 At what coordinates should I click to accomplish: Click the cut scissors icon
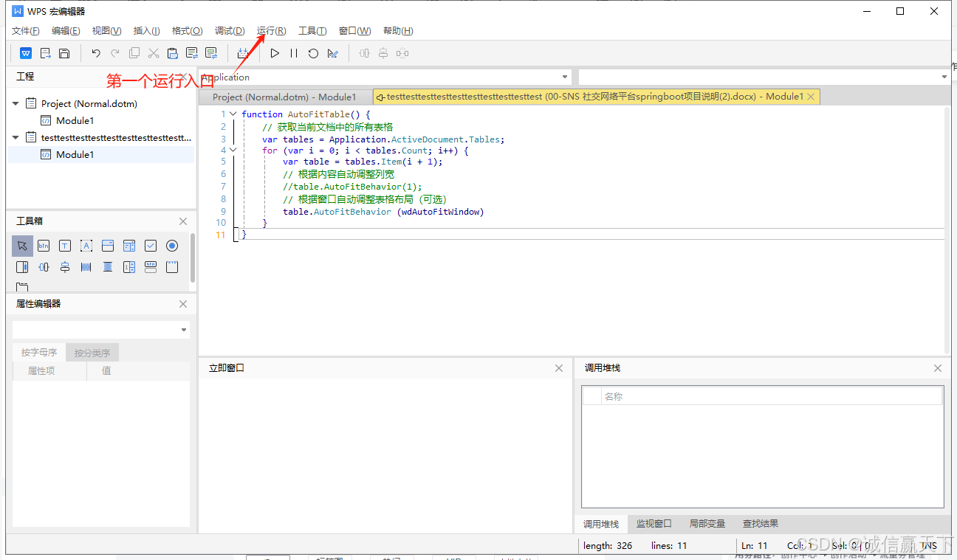coord(154,53)
